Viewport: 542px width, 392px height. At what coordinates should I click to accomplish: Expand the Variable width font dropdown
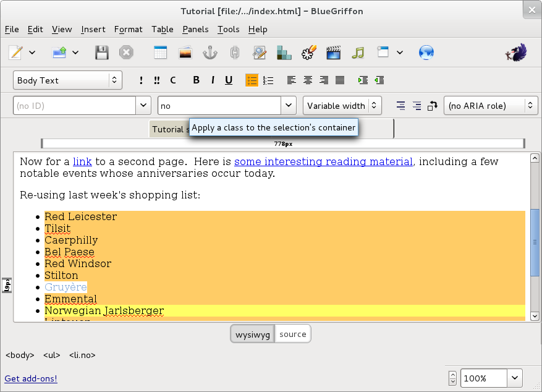click(342, 106)
